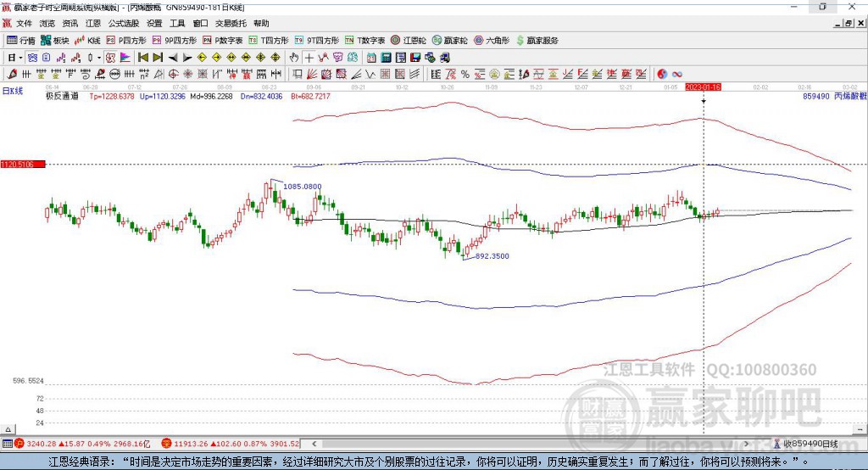868x470 pixels.
Task: Open the P数字表 tool
Action: click(x=223, y=41)
